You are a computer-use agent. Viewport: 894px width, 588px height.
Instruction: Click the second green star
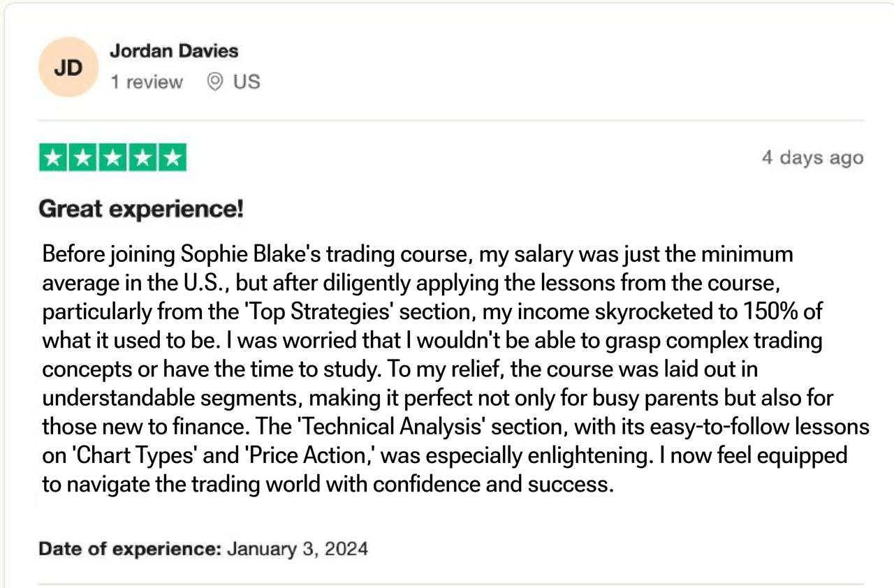click(83, 157)
